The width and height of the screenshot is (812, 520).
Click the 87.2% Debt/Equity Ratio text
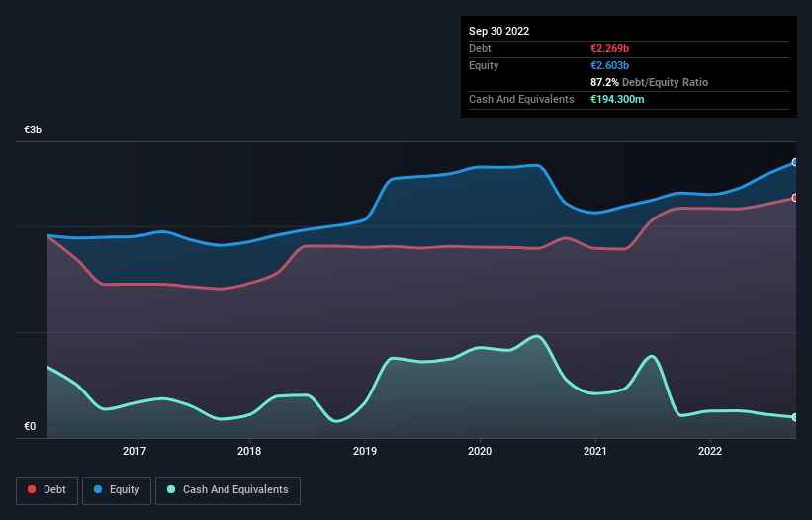pyautogui.click(x=649, y=82)
